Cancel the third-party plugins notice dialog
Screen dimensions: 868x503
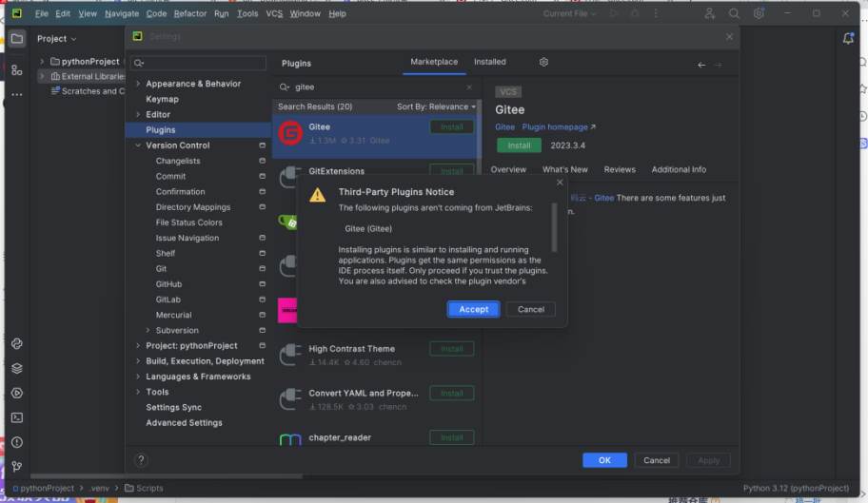(x=530, y=309)
